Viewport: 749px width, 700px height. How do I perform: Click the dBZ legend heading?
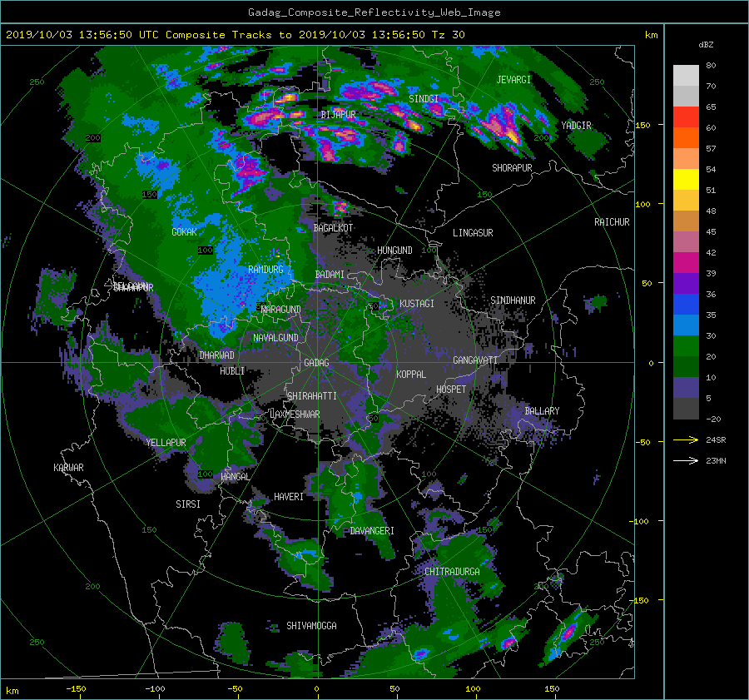(706, 45)
